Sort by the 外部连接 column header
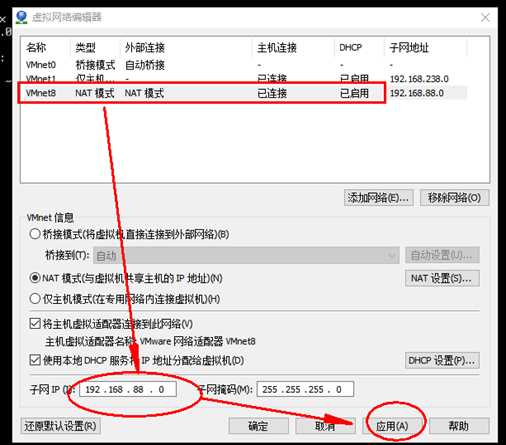The image size is (506, 445). point(186,48)
